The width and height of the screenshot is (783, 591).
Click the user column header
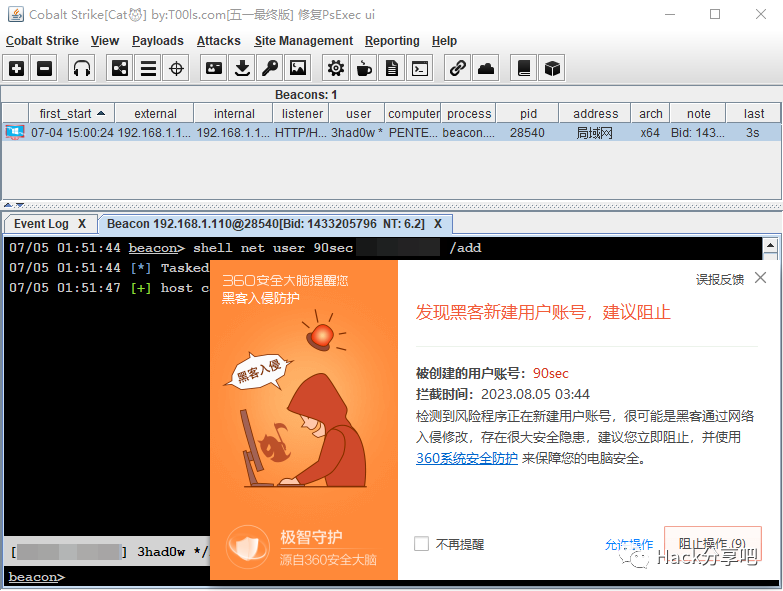(x=358, y=114)
